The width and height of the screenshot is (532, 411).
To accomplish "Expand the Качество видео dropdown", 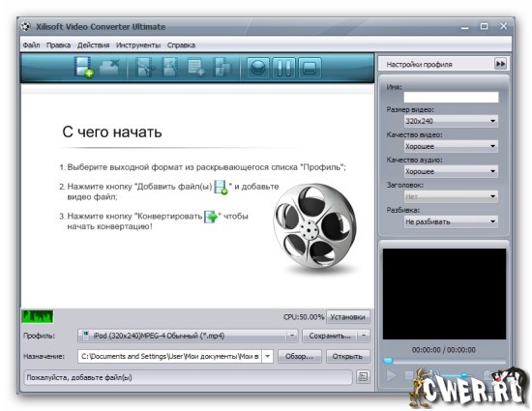I will pos(451,146).
